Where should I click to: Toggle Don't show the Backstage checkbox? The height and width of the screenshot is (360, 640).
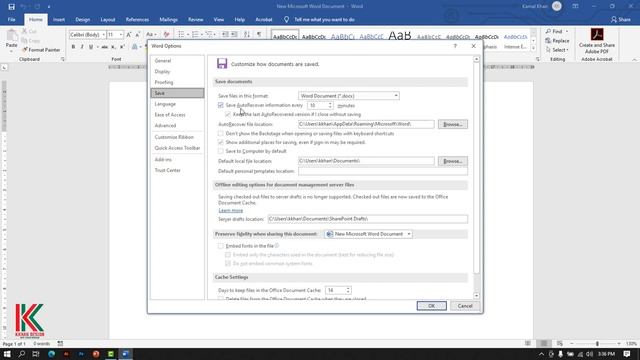coord(220,133)
